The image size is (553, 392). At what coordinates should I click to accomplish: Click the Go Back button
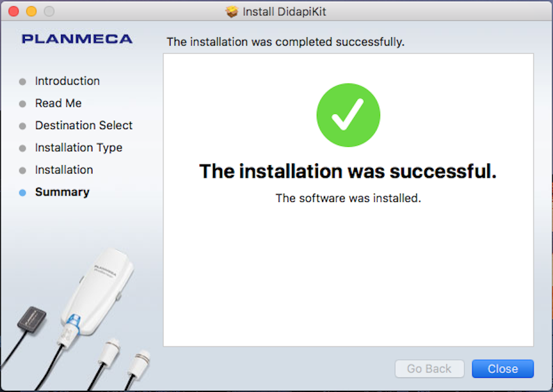(x=429, y=369)
